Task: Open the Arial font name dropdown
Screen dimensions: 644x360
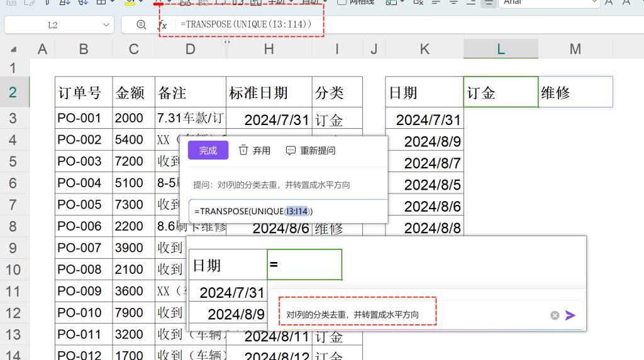Action: [594, 2]
